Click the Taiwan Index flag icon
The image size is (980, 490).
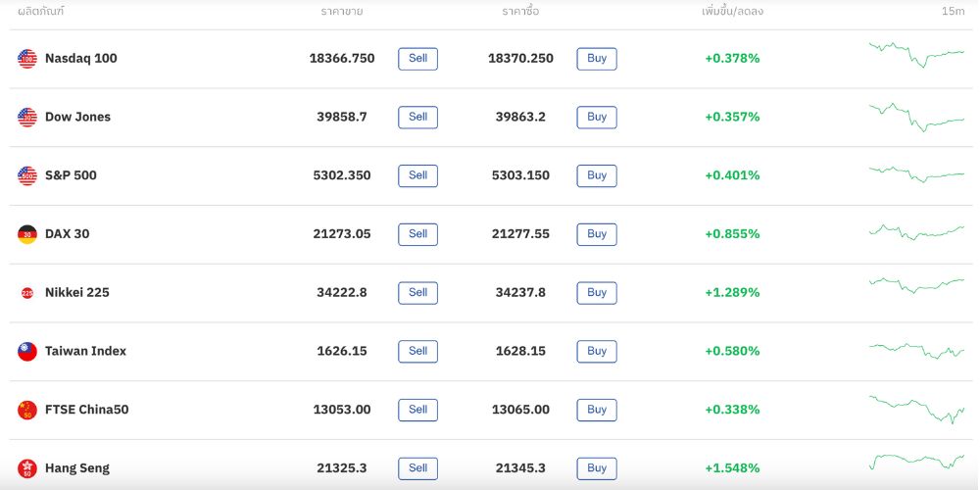27,351
